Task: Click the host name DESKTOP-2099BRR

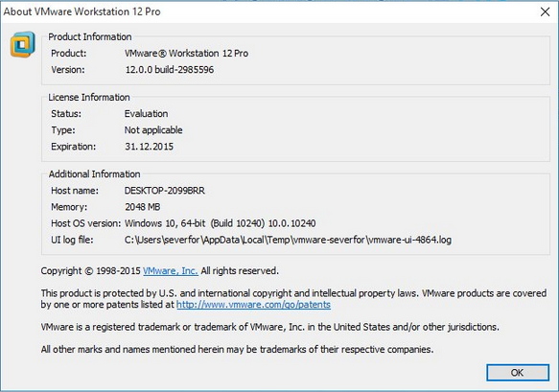Action: click(x=165, y=191)
